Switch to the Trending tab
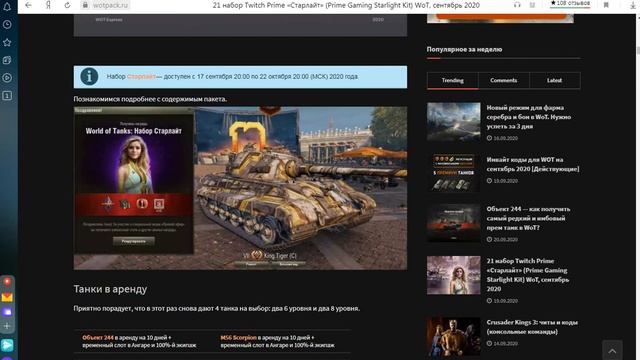Viewport: 640px width, 360px height. (x=452, y=80)
